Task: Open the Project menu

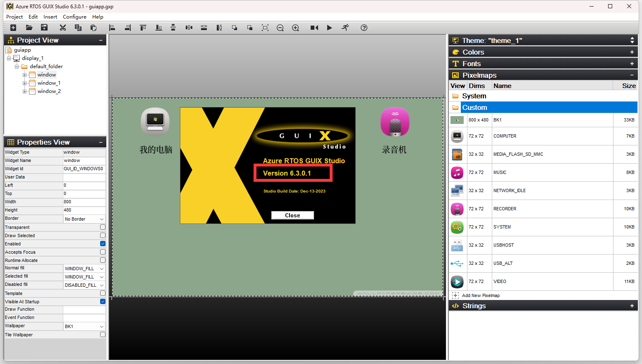Action: [x=14, y=17]
